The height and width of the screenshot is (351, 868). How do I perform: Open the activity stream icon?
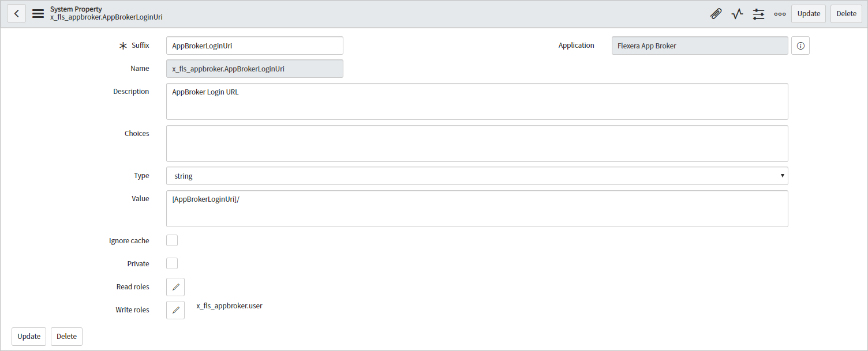tap(737, 13)
